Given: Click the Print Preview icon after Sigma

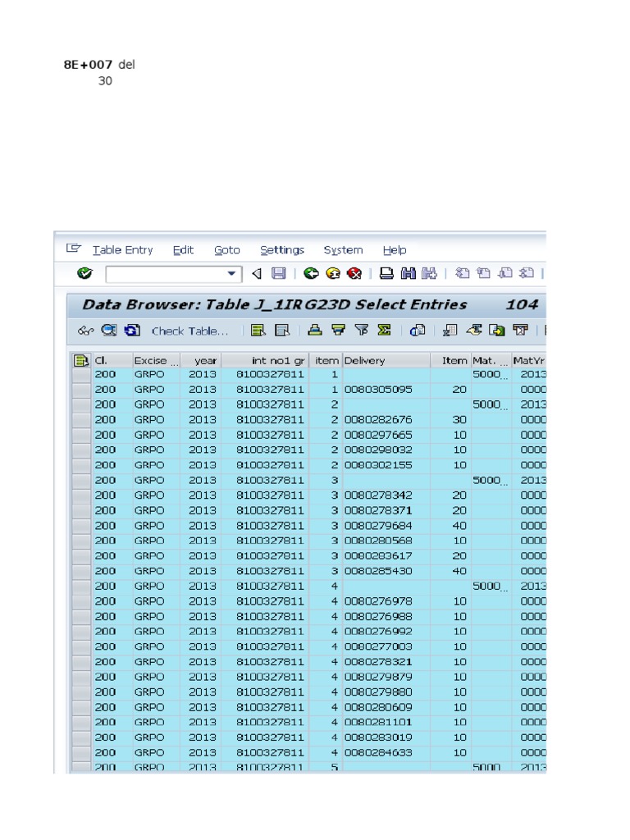Looking at the screenshot, I should point(418,331).
